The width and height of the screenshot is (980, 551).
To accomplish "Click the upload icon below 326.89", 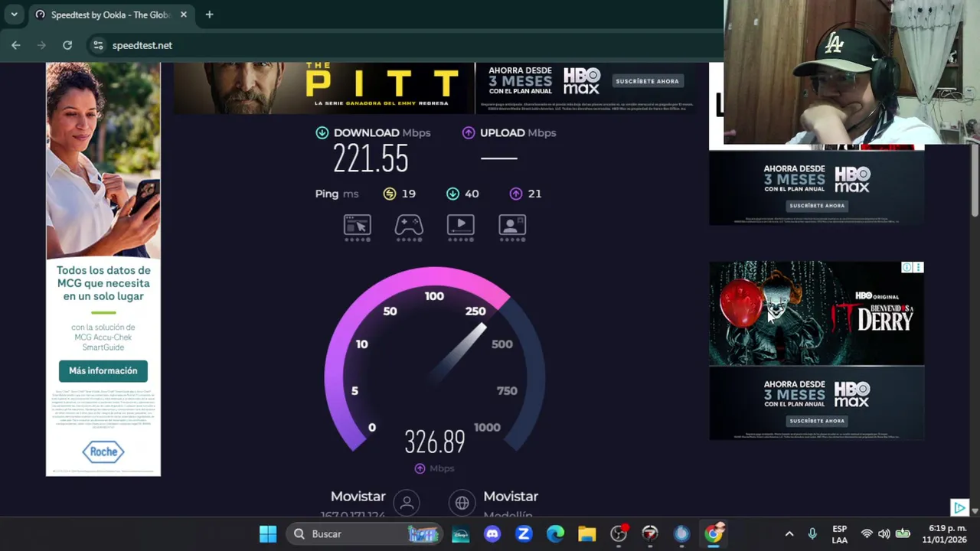I will click(420, 468).
